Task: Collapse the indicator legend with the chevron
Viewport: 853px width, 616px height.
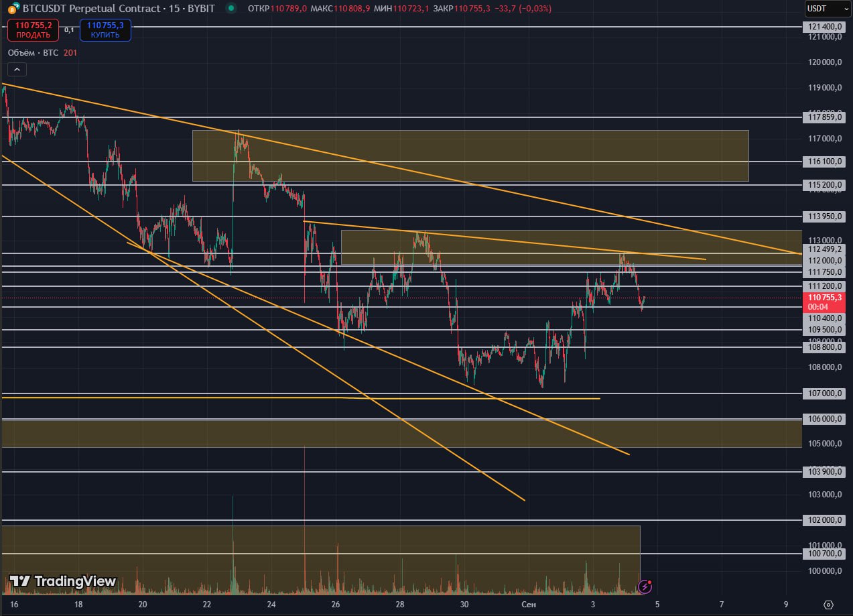Action: [17, 69]
